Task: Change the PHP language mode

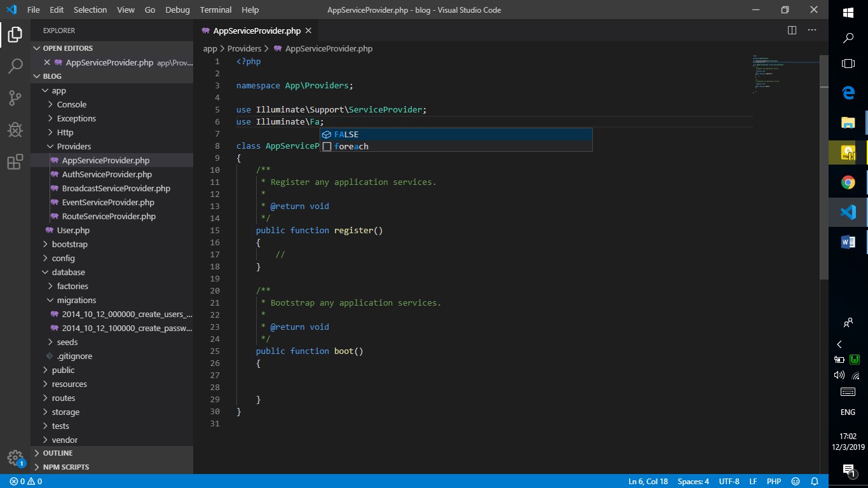Action: point(773,482)
